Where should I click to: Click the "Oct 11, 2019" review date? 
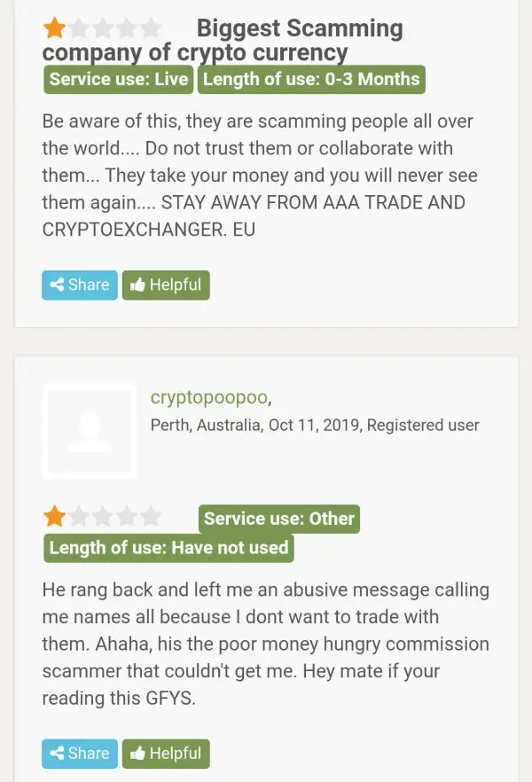click(315, 426)
